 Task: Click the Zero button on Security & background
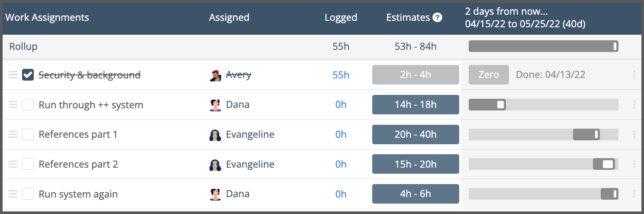(489, 75)
